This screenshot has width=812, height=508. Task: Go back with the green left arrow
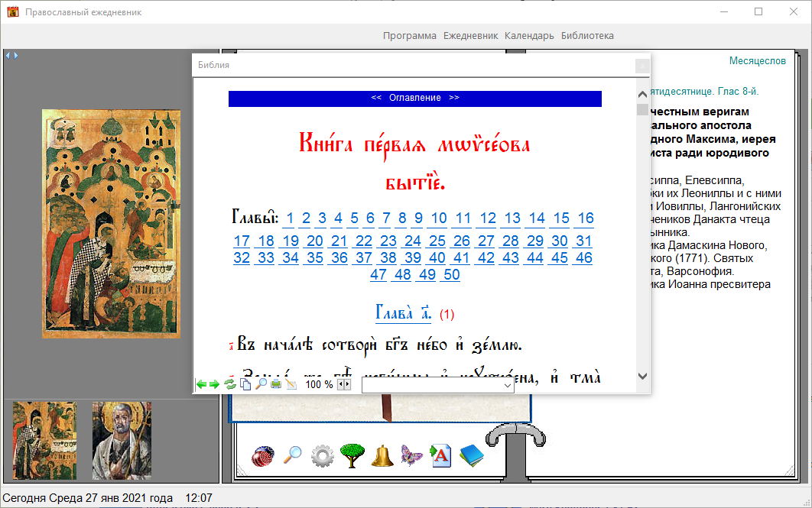201,384
